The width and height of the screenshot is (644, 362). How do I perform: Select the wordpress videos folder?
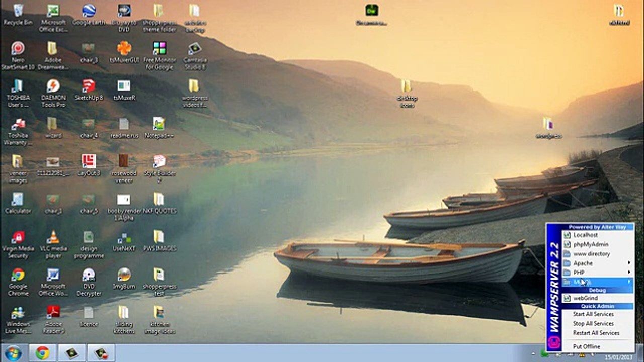click(x=195, y=94)
